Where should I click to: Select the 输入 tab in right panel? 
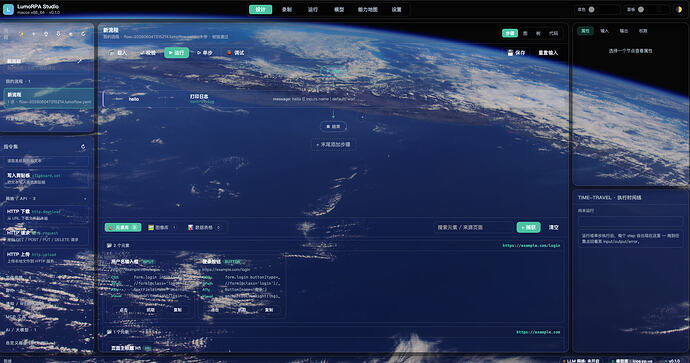click(605, 31)
